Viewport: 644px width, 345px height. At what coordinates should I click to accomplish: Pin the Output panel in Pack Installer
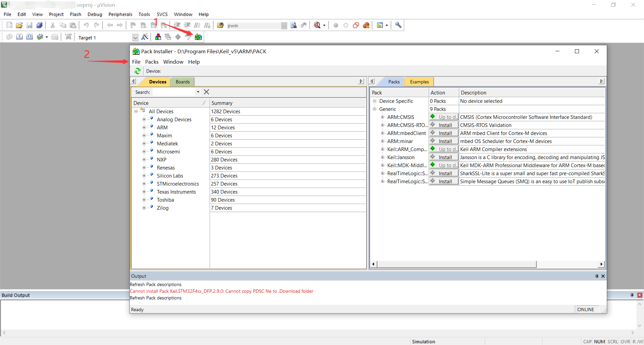click(x=597, y=276)
